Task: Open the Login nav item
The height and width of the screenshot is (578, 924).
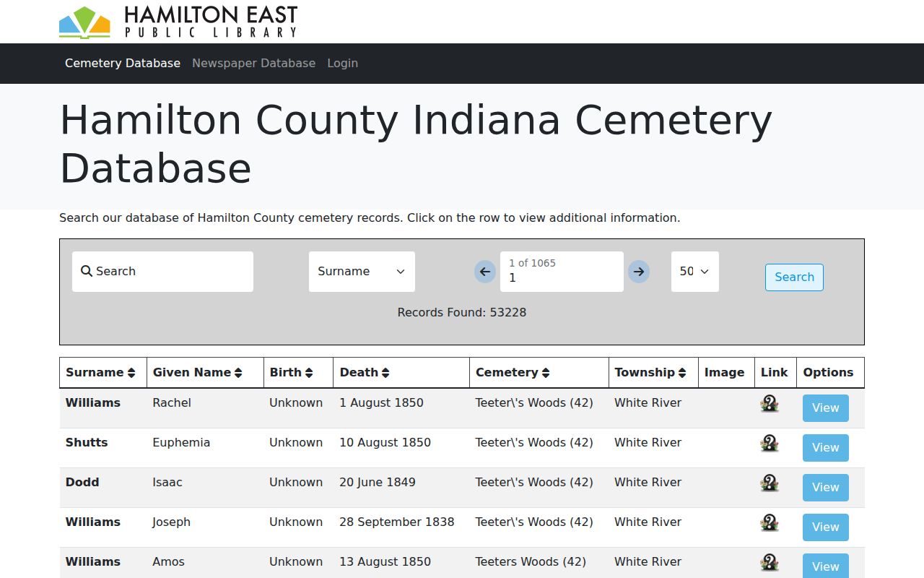Action: (x=342, y=64)
